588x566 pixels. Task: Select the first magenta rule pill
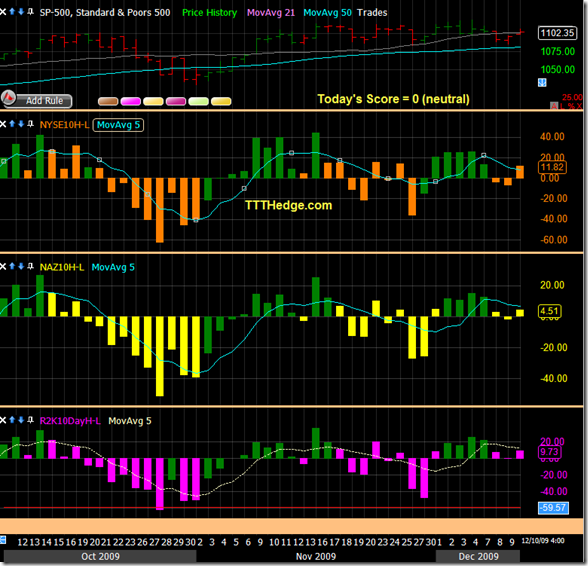[x=130, y=101]
